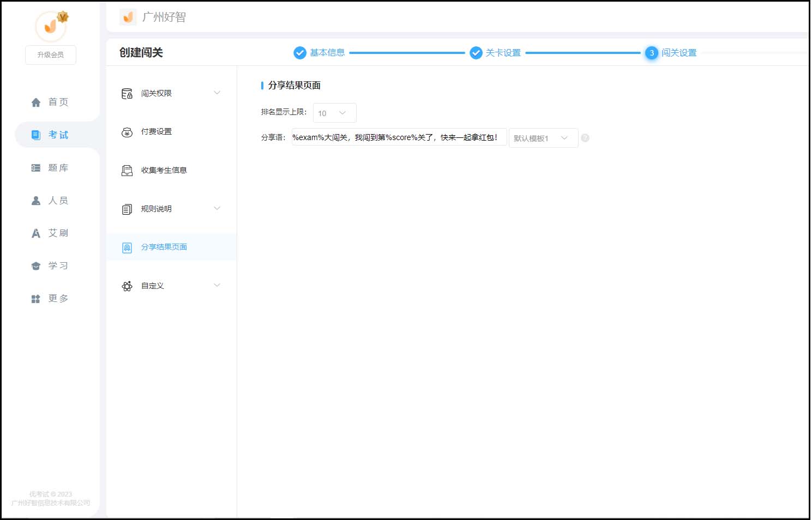
Task: Click the 学习 graduation cap icon
Action: point(36,266)
